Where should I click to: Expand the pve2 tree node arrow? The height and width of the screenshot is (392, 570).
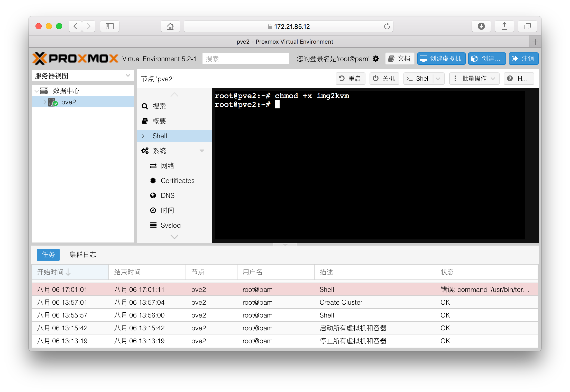click(x=45, y=102)
